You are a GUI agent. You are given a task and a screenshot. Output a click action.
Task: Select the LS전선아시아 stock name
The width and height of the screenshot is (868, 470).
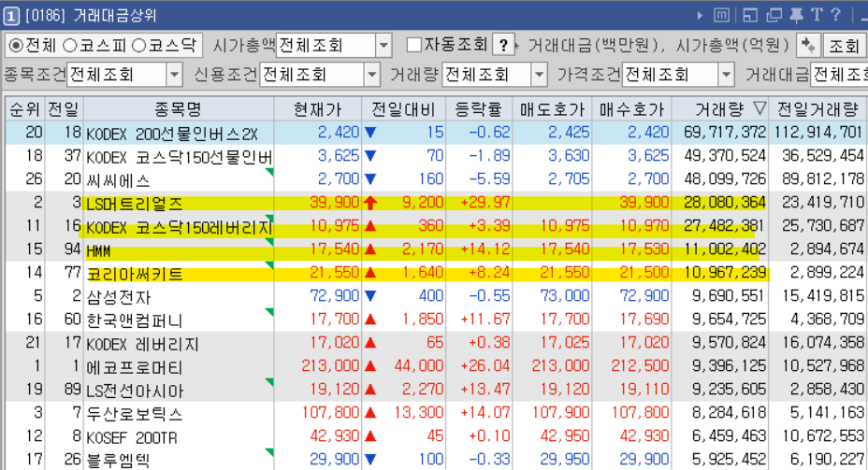point(135,391)
